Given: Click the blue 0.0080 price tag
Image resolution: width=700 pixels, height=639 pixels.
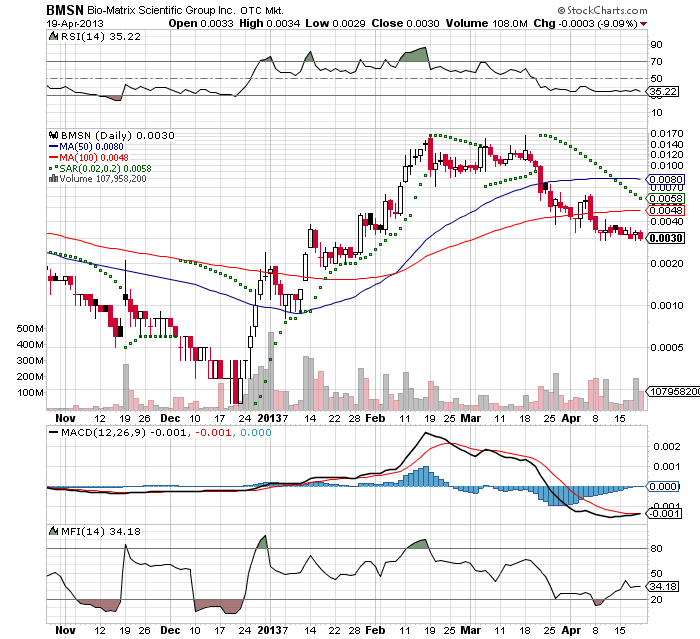Looking at the screenshot, I should pos(665,180).
